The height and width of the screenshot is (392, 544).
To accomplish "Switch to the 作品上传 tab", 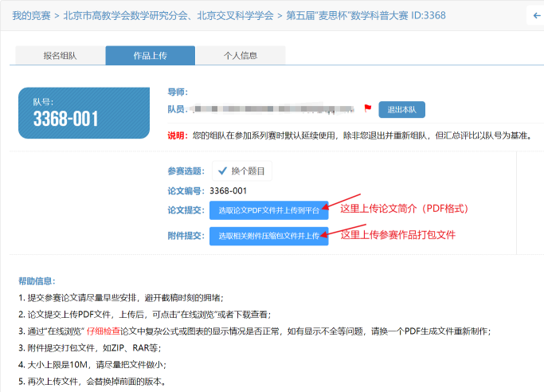I will click(x=151, y=56).
